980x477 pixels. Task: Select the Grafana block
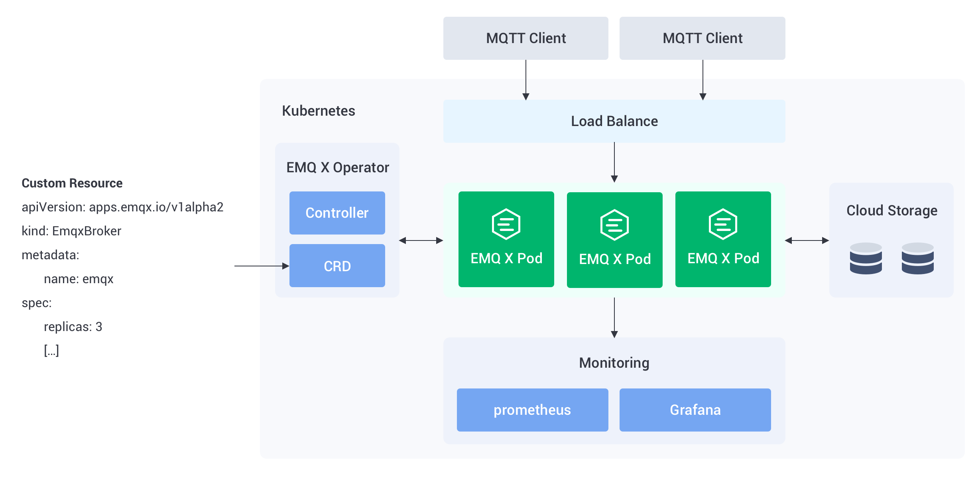[x=695, y=410]
